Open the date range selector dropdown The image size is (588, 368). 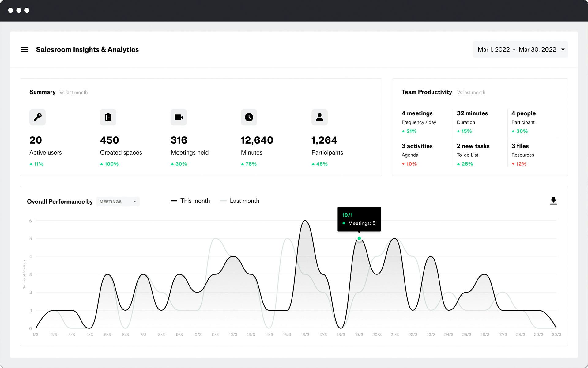(520, 49)
